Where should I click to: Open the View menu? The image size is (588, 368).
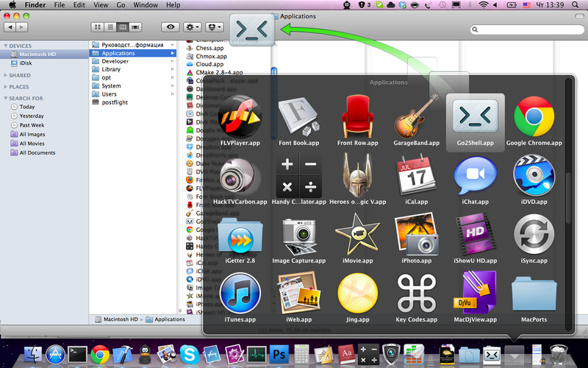pos(101,5)
